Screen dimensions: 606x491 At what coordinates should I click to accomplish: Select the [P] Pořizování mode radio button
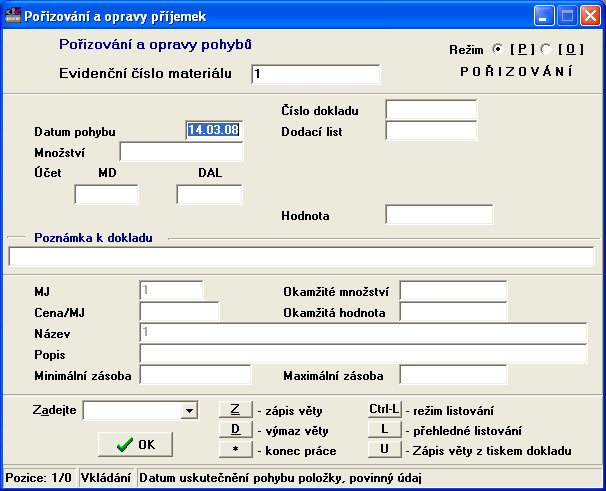pos(498,49)
